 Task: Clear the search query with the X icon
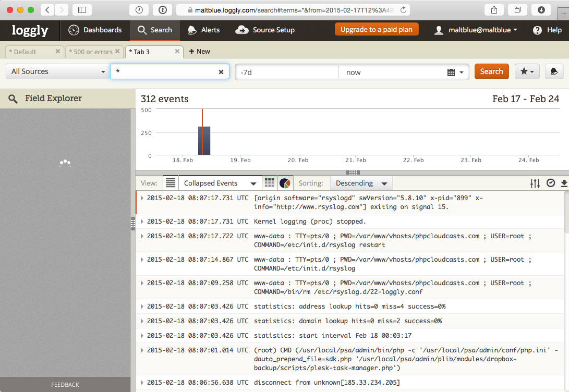click(221, 72)
